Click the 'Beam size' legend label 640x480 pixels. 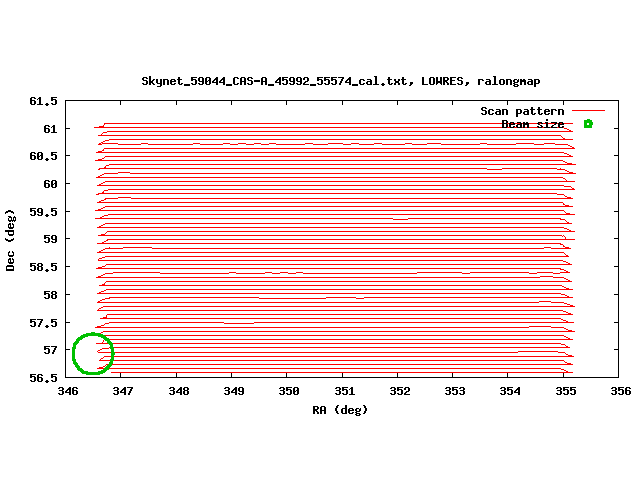tap(533, 124)
